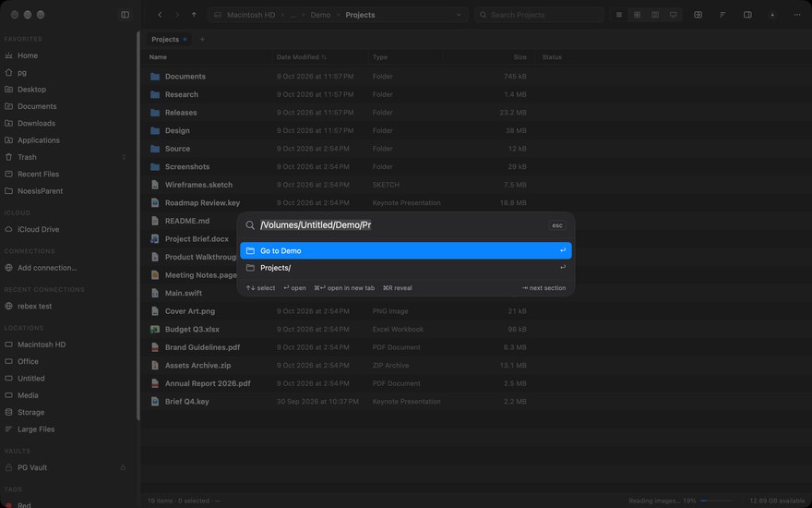
Task: Open the more options ellipsis menu
Action: tap(797, 15)
